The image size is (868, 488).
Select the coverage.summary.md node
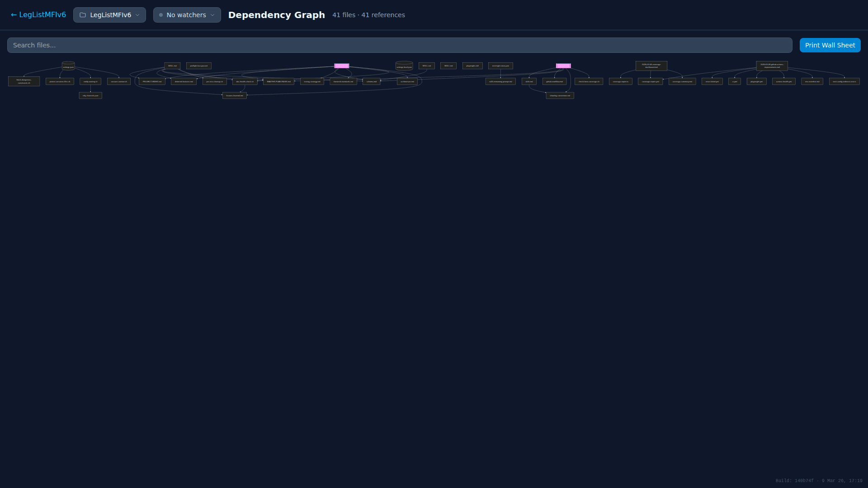click(x=683, y=81)
